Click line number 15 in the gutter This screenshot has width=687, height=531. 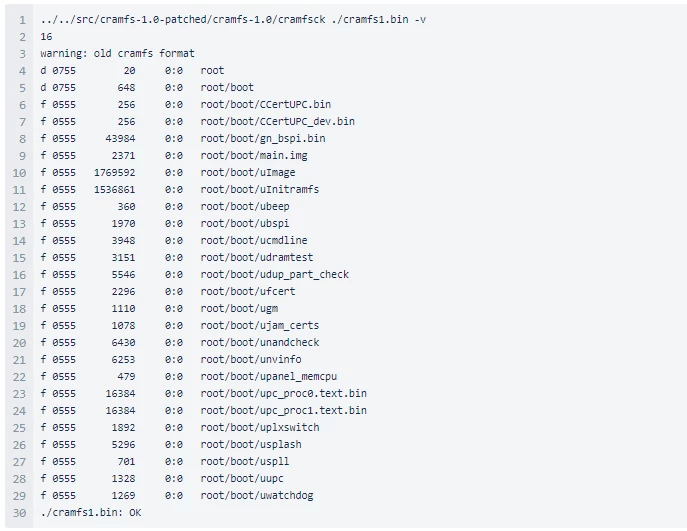coord(20,257)
